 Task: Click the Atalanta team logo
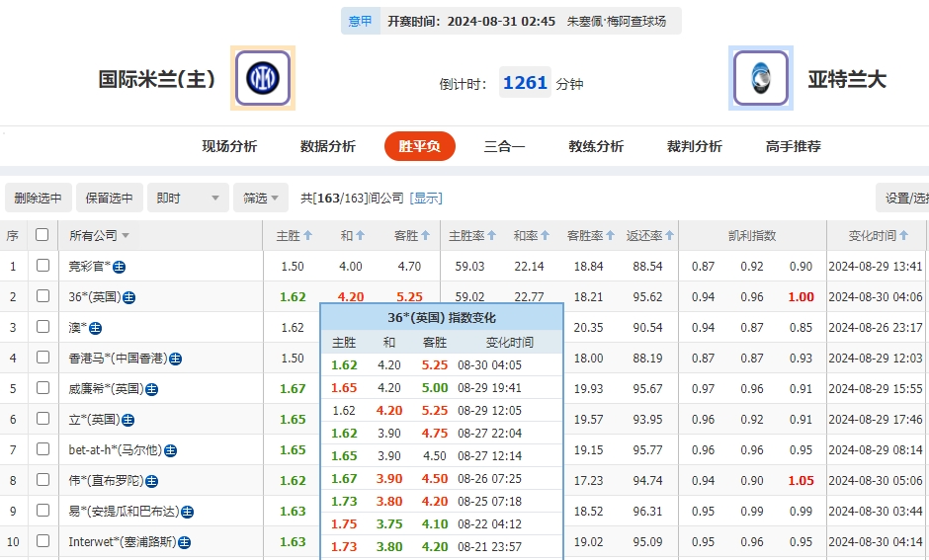(x=761, y=78)
